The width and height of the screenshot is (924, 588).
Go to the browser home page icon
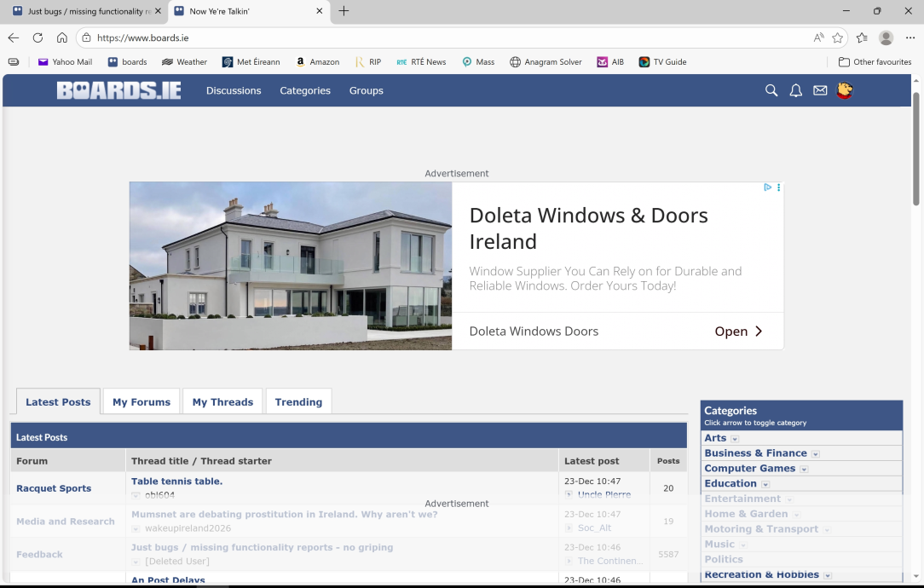pyautogui.click(x=62, y=37)
